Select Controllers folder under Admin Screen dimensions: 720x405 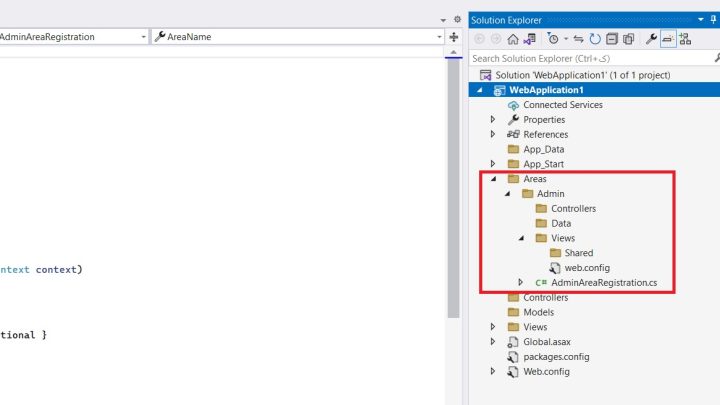pos(573,208)
